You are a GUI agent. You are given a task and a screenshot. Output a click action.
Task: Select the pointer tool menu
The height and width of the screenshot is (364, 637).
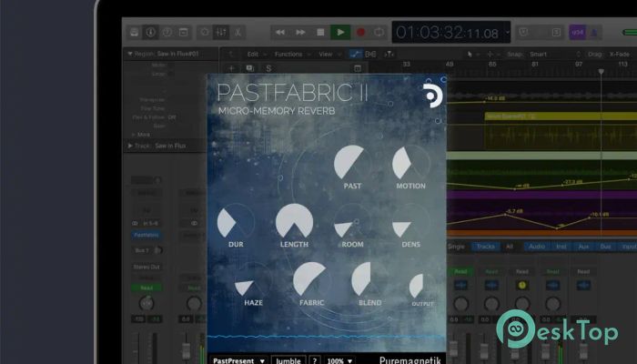click(x=472, y=54)
